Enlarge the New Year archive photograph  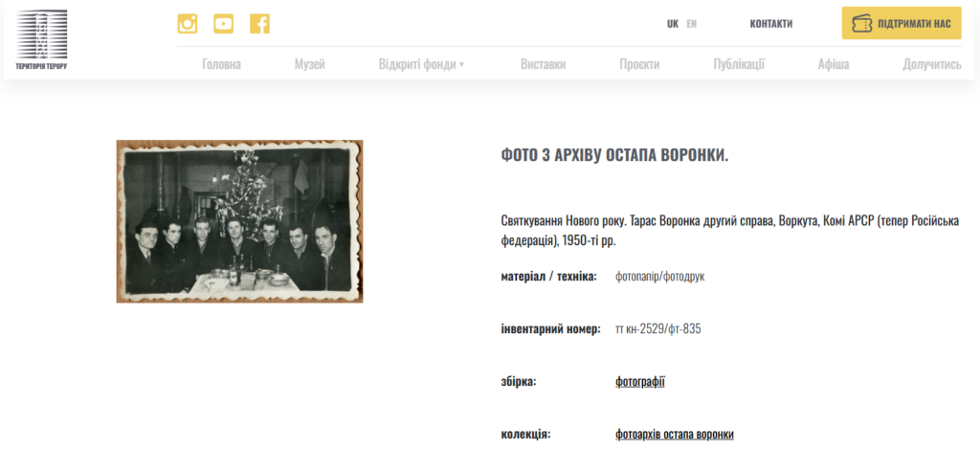(239, 221)
